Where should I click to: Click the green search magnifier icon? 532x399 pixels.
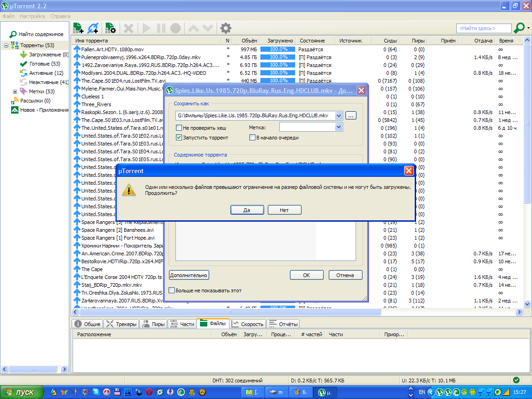click(519, 28)
